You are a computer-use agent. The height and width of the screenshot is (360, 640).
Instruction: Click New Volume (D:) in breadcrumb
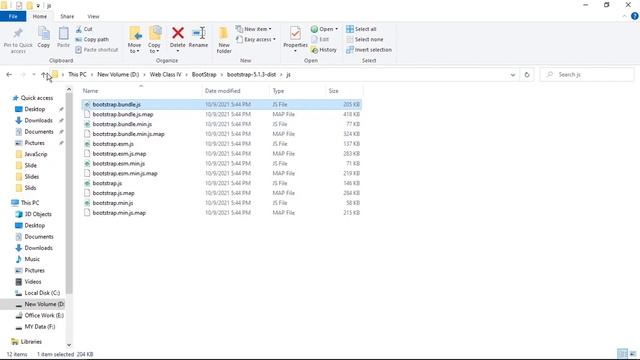[118, 75]
